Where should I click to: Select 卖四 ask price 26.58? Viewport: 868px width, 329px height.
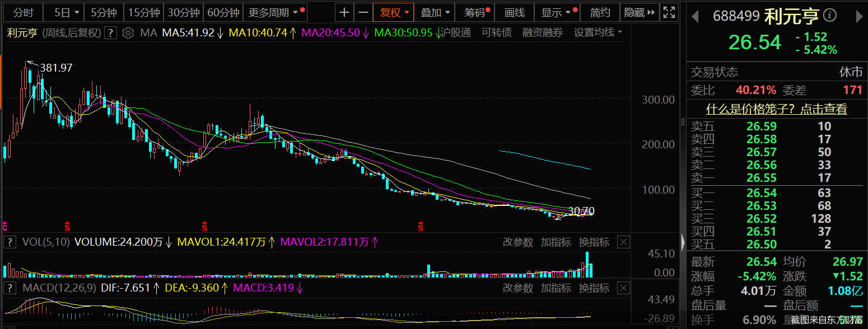(761, 139)
